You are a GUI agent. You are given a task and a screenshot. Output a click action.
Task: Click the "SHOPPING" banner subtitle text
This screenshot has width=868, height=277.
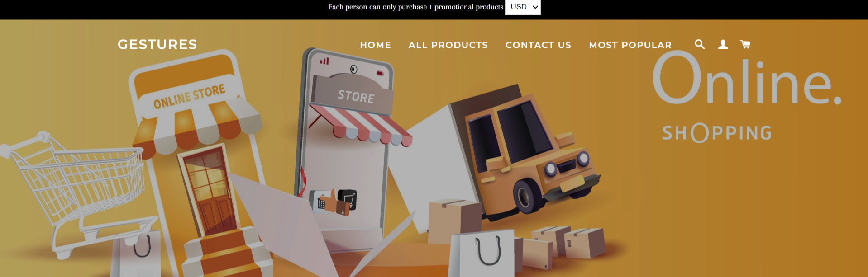717,133
